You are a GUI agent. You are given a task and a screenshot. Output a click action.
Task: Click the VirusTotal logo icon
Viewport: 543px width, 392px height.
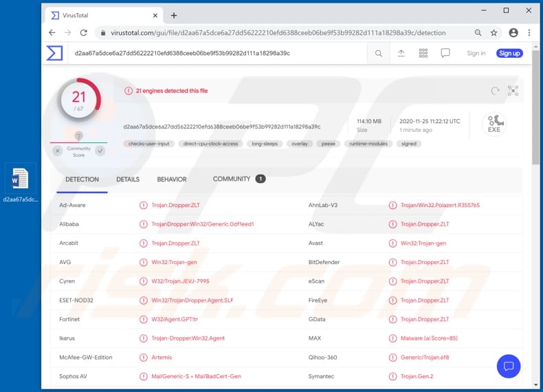coord(54,53)
